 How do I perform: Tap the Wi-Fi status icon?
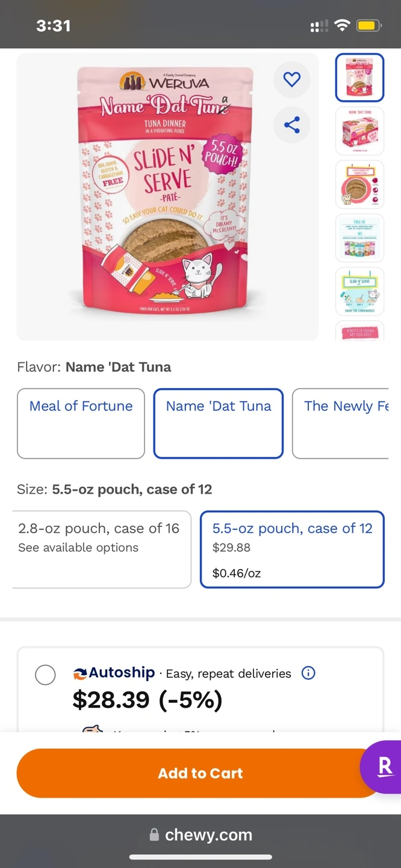pyautogui.click(x=342, y=26)
